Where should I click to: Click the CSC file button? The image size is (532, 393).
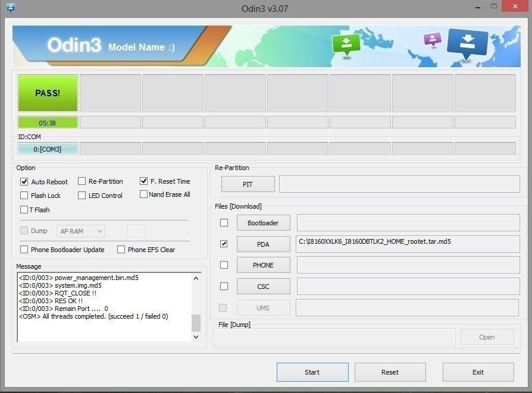tap(263, 287)
